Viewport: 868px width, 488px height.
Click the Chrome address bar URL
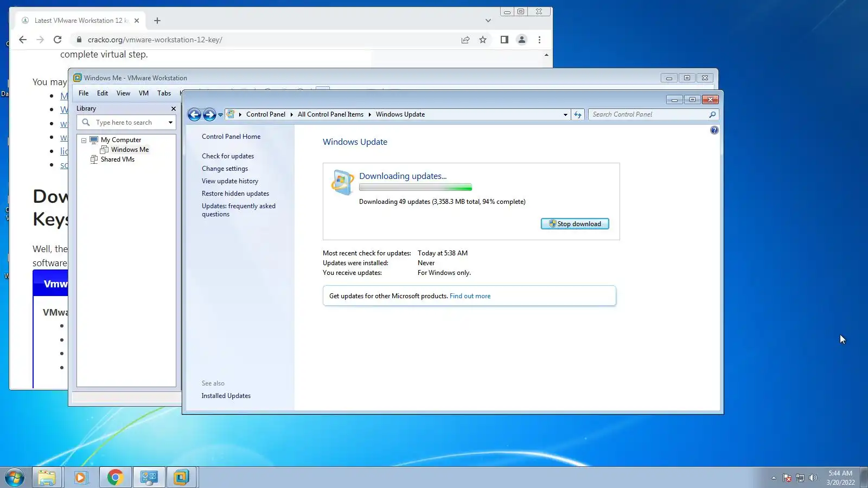155,40
